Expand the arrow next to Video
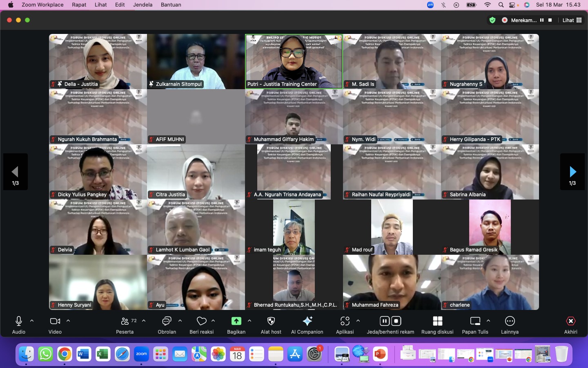 point(68,321)
